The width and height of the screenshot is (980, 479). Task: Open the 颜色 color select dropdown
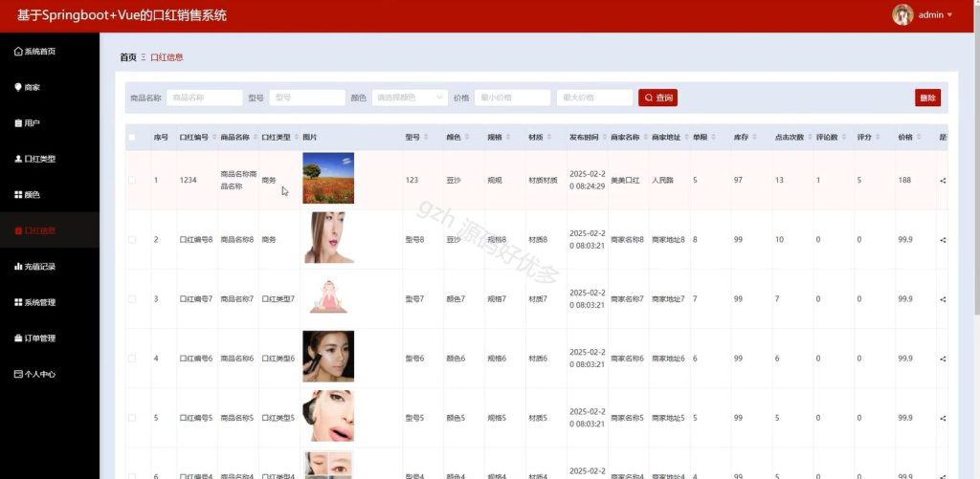coord(410,98)
